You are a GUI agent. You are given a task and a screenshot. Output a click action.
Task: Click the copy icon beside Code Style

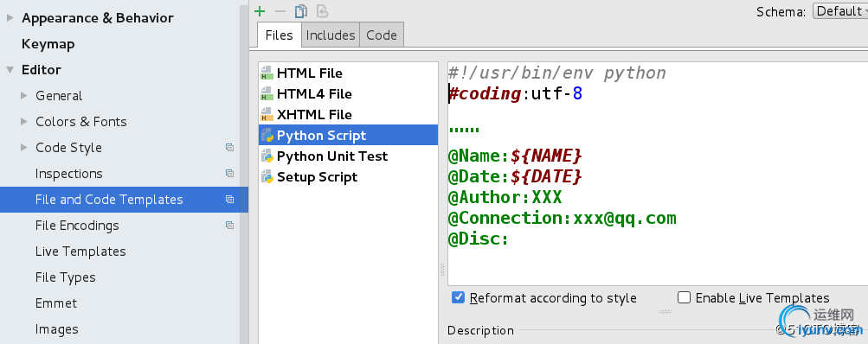pos(229,148)
